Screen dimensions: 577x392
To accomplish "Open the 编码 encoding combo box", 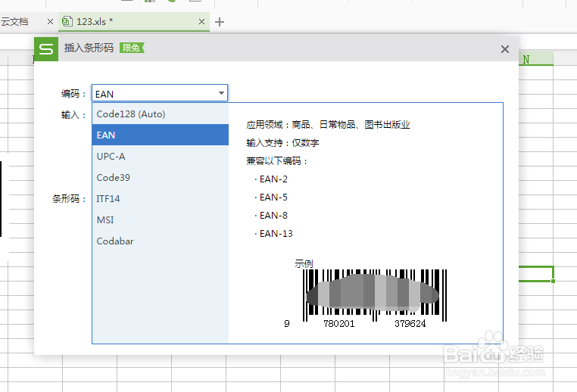I will [x=160, y=93].
